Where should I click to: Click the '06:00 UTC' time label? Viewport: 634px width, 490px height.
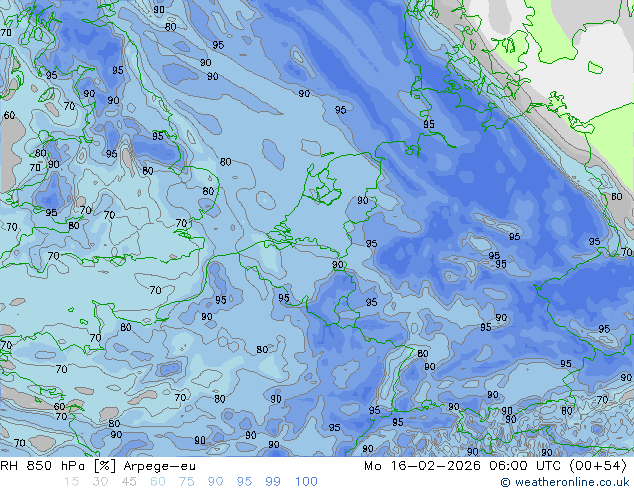tap(524, 466)
